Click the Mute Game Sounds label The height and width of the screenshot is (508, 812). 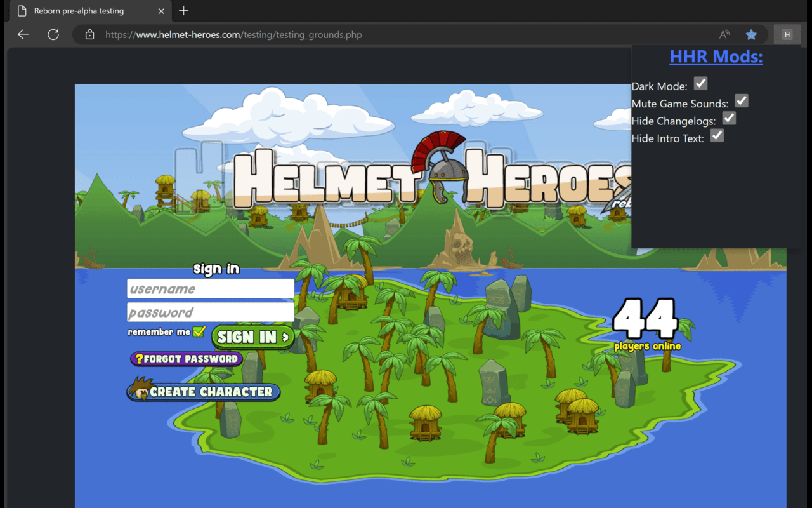680,104
